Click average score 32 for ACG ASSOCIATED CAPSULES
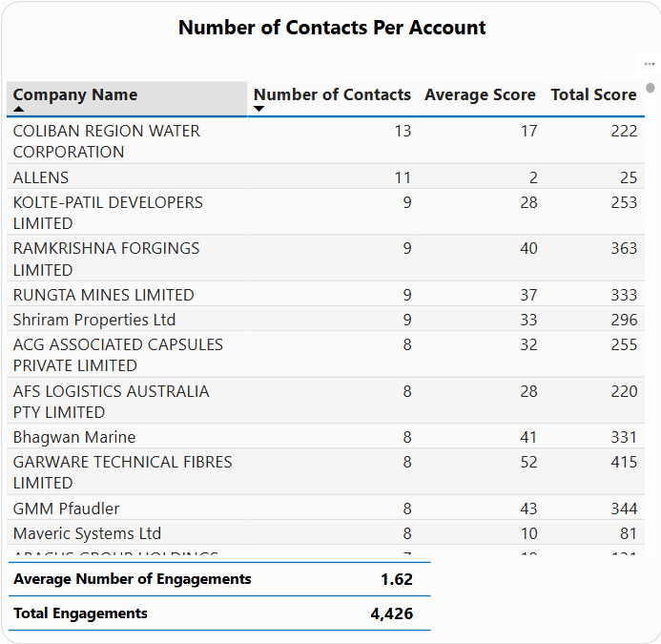The image size is (661, 644). coord(528,344)
